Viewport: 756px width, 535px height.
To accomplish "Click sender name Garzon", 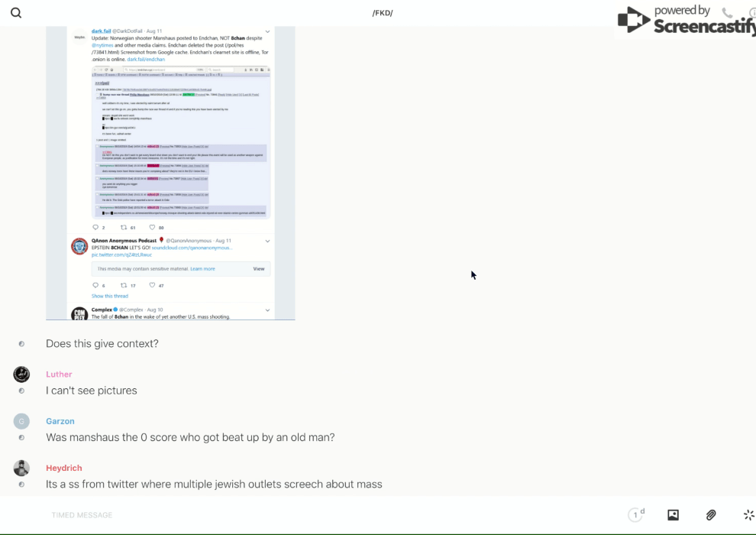I will pos(60,421).
